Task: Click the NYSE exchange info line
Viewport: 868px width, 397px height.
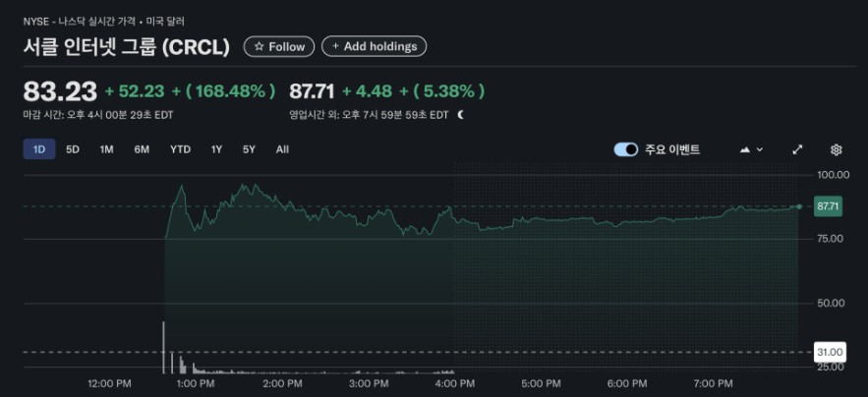Action: 104,22
